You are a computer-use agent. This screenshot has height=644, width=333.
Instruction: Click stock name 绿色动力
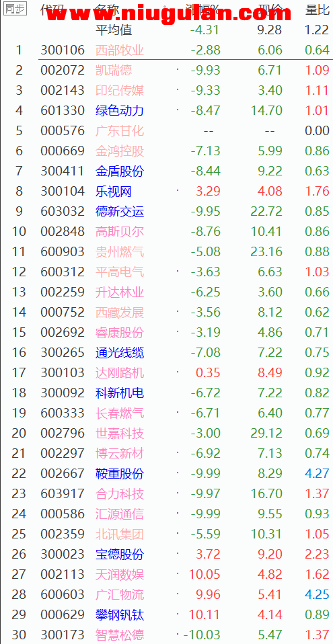pos(120,110)
